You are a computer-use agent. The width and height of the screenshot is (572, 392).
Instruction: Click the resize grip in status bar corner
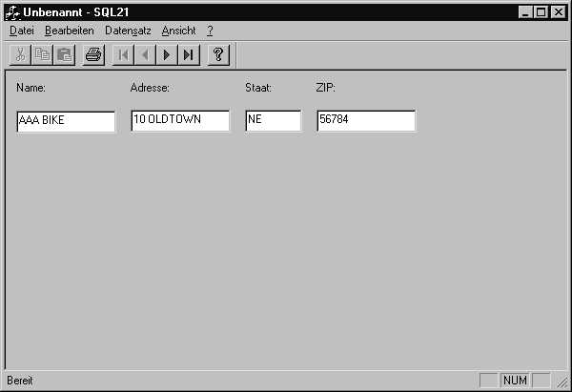click(562, 382)
